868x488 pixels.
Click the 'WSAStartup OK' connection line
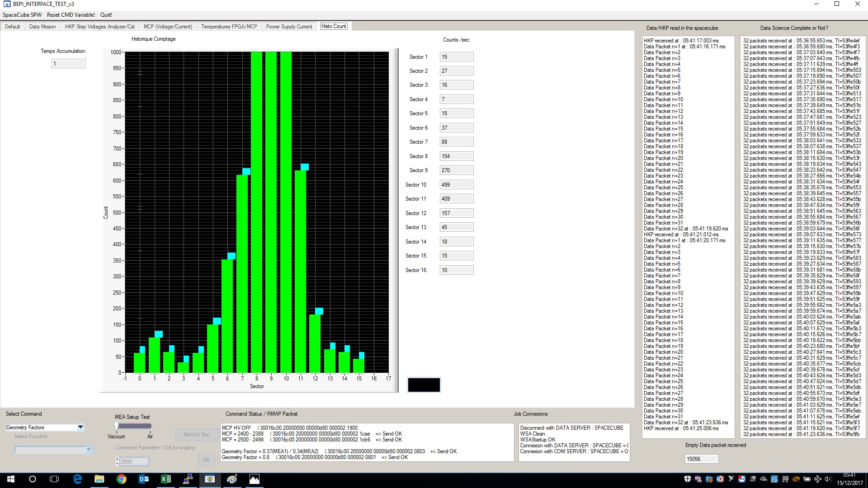[x=538, y=440]
